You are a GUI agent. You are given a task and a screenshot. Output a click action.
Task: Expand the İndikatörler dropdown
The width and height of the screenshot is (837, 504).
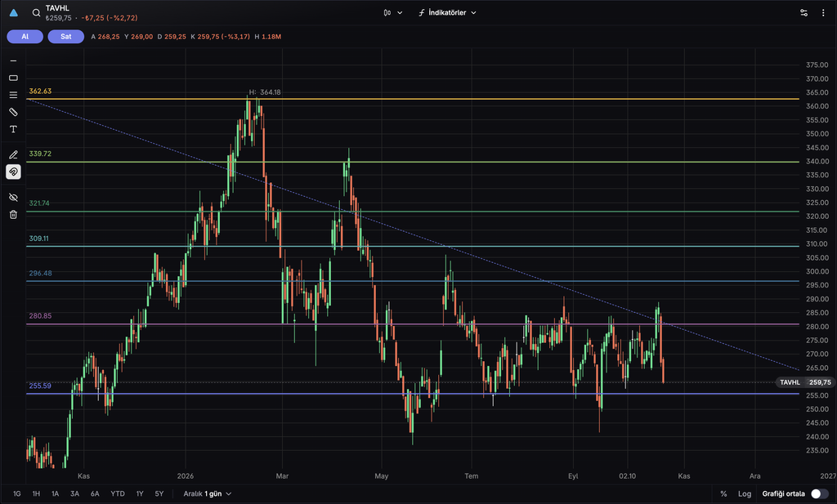pyautogui.click(x=447, y=13)
